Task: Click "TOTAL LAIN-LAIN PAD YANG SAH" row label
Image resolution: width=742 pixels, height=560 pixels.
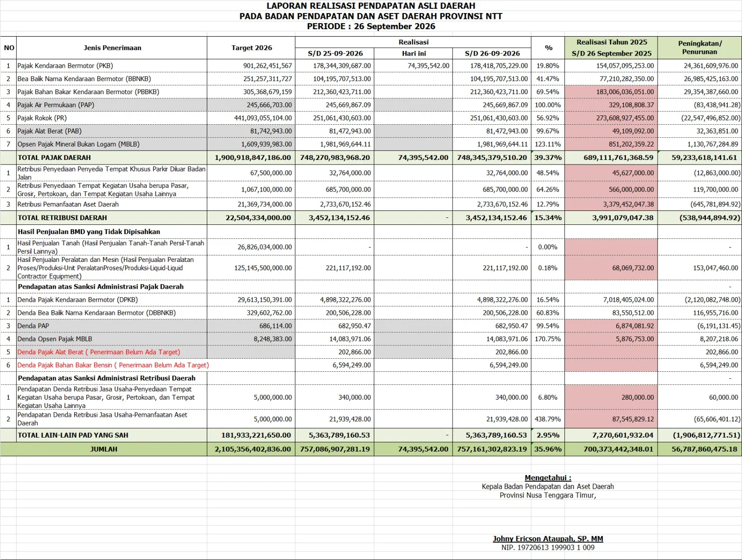Action: pyautogui.click(x=73, y=435)
